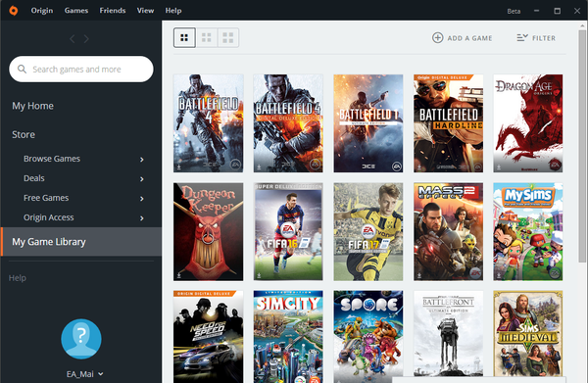Open the View menu
The height and width of the screenshot is (383, 588).
click(x=145, y=11)
